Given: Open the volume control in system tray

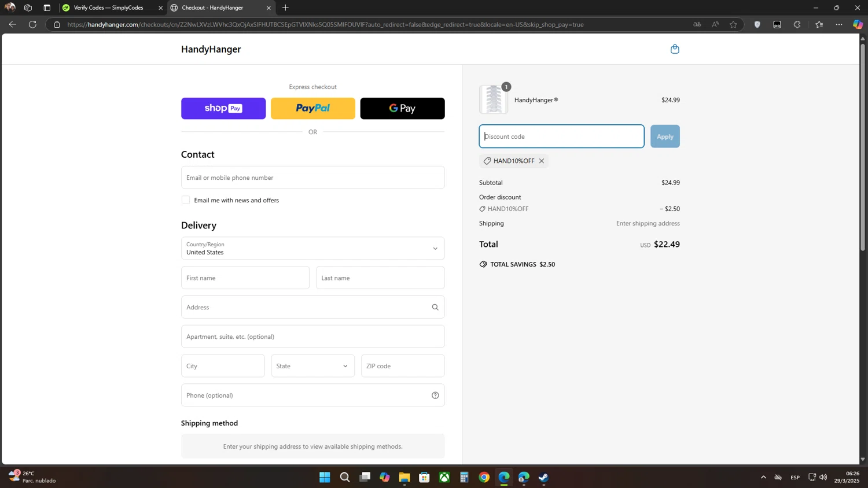Looking at the screenshot, I should coord(823,477).
